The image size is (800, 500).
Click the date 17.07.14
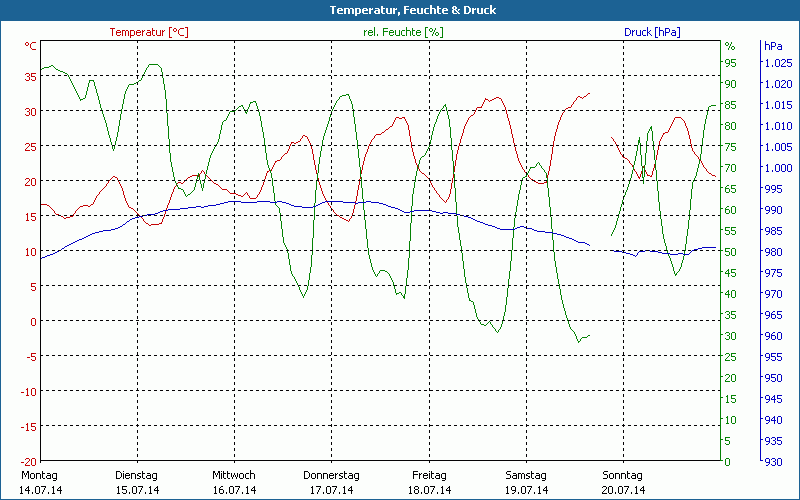coord(331,490)
